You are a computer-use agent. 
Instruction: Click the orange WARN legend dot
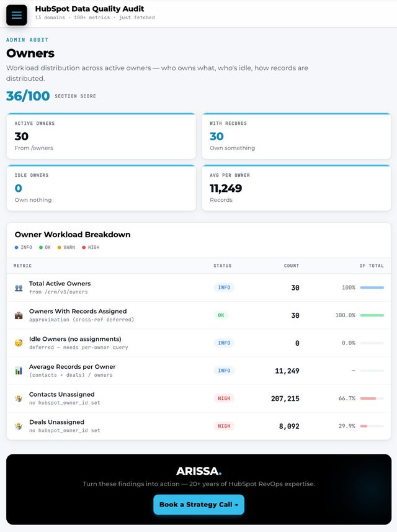[60, 247]
